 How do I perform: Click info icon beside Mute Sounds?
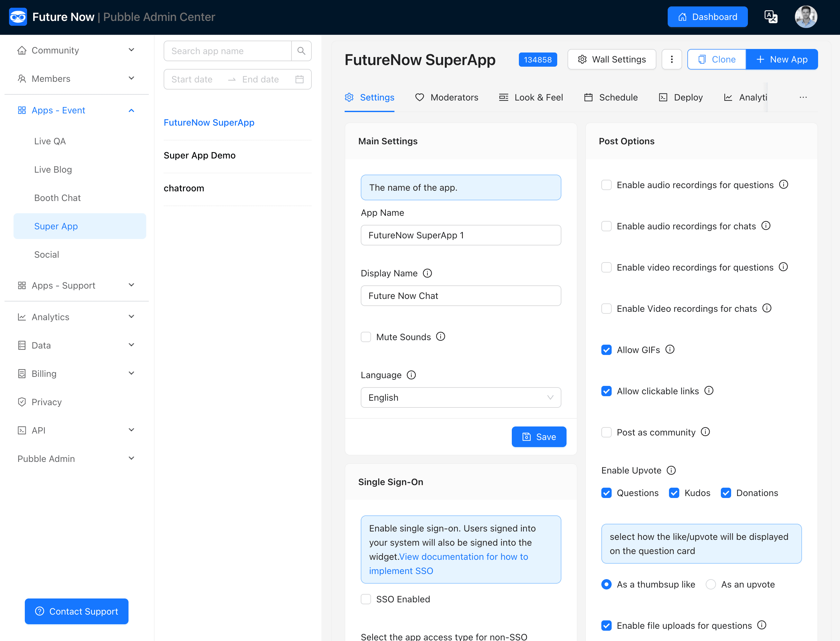coord(441,337)
